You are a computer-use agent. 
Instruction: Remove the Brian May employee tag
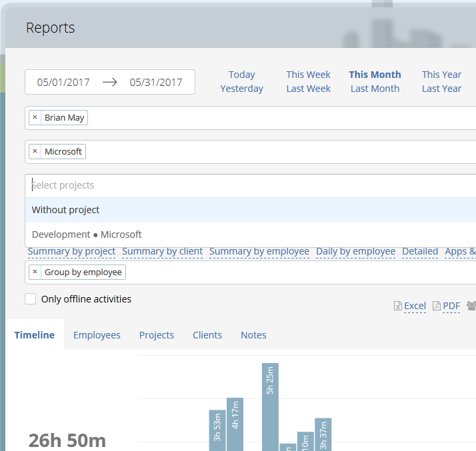point(35,117)
